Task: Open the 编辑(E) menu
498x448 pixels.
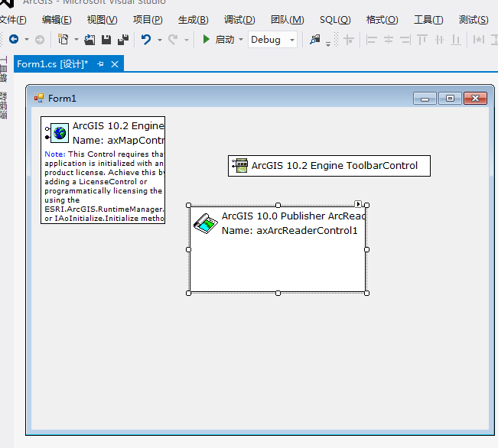Action: tap(57, 20)
